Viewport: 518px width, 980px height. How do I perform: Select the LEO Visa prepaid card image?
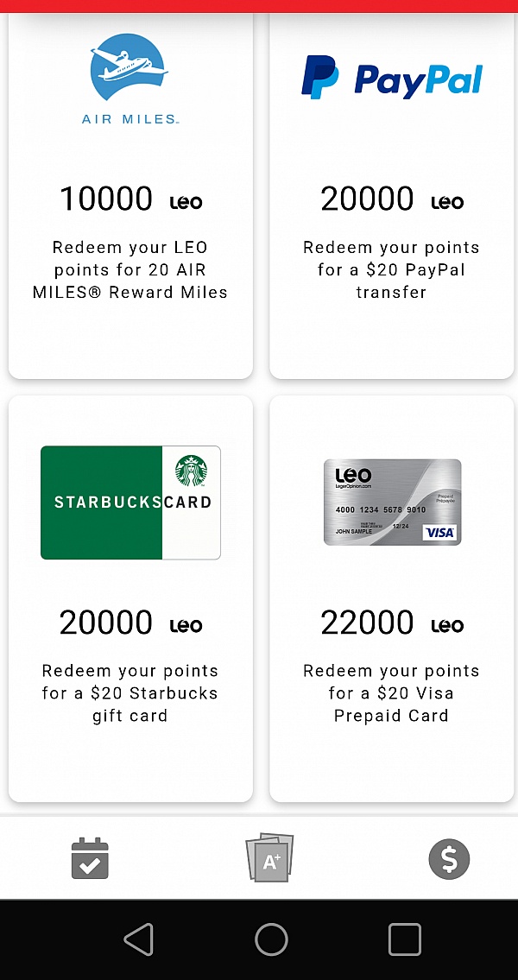coord(393,503)
